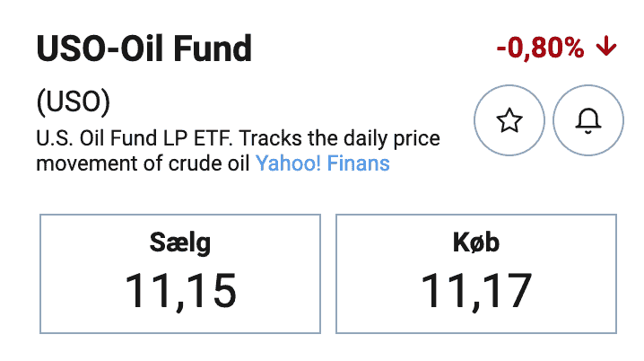Click 'Tracks the daily price' phrase

tap(339, 138)
